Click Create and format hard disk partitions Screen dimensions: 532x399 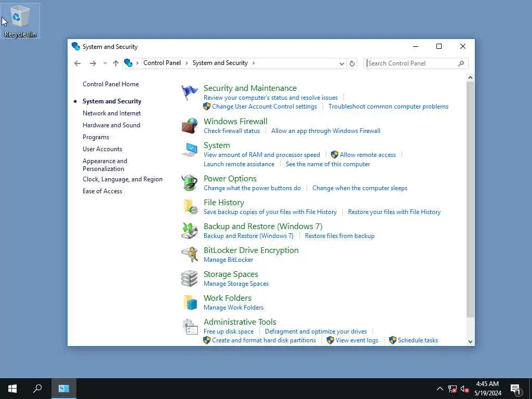click(264, 340)
